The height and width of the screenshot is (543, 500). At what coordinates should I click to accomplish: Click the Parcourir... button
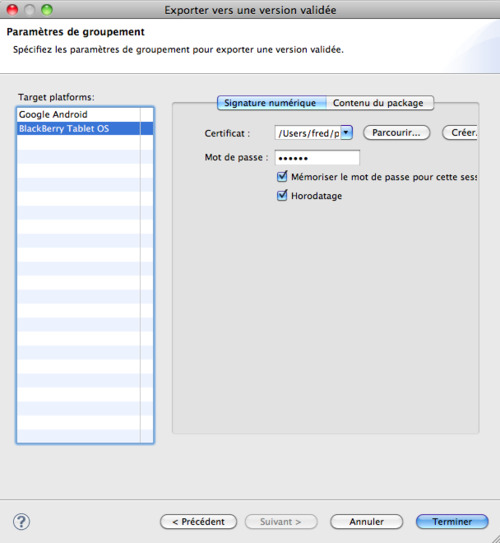pyautogui.click(x=396, y=133)
